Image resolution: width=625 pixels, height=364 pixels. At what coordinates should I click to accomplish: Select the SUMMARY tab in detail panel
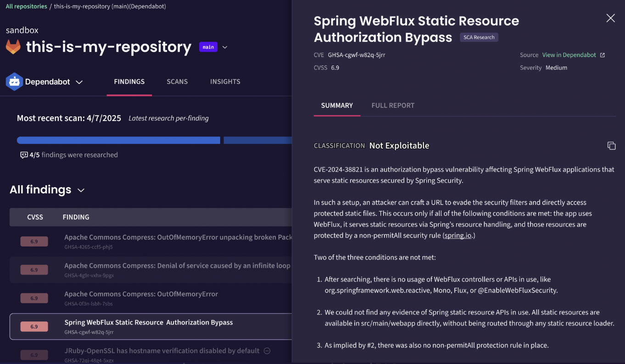337,105
